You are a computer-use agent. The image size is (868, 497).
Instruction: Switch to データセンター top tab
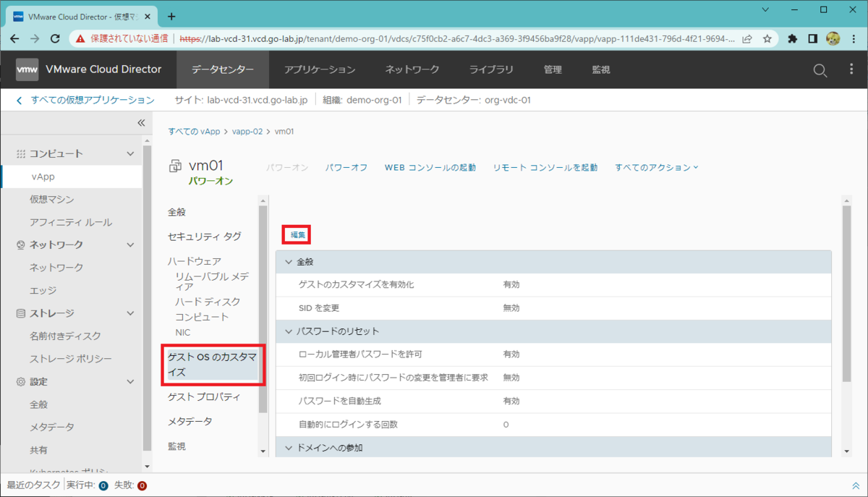pyautogui.click(x=223, y=69)
